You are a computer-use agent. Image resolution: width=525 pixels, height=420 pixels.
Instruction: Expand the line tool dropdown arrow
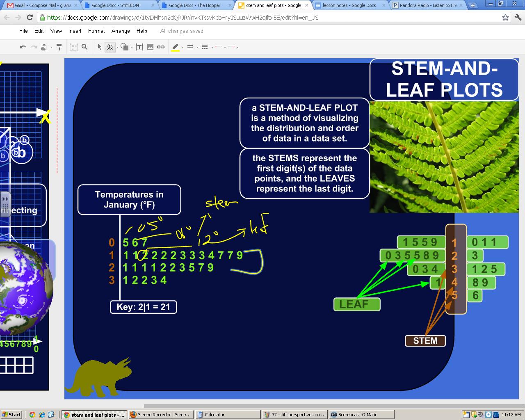(117, 47)
